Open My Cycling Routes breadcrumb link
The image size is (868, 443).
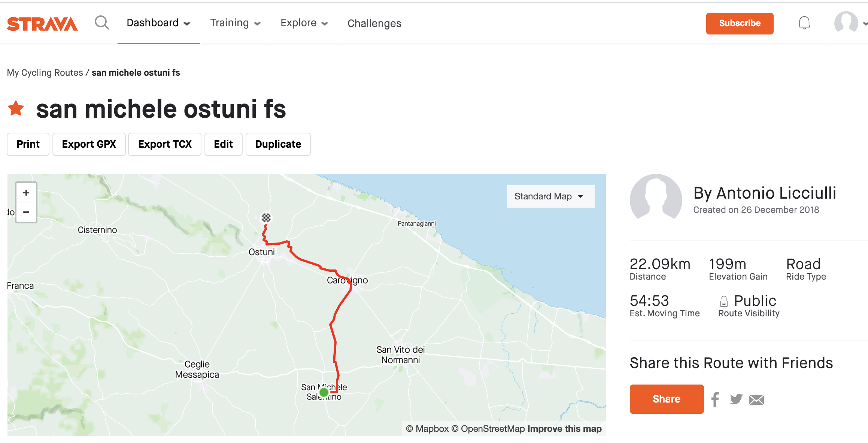[45, 73]
